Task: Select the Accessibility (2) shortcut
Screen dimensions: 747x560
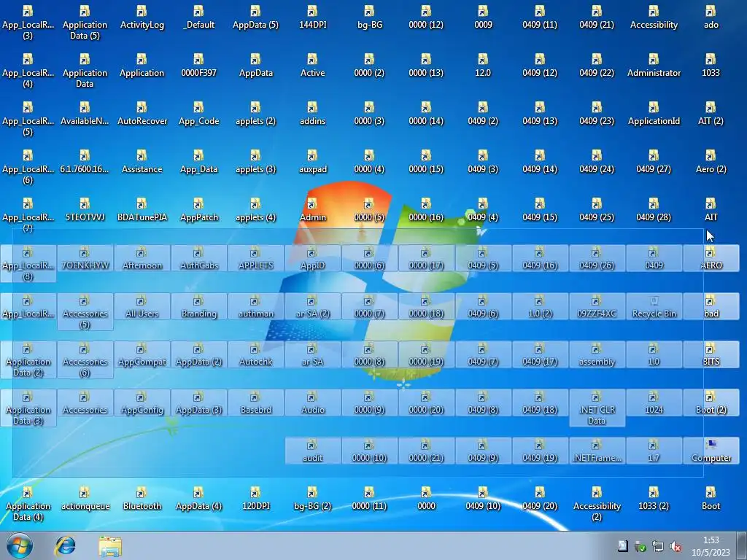Action: coord(597,505)
